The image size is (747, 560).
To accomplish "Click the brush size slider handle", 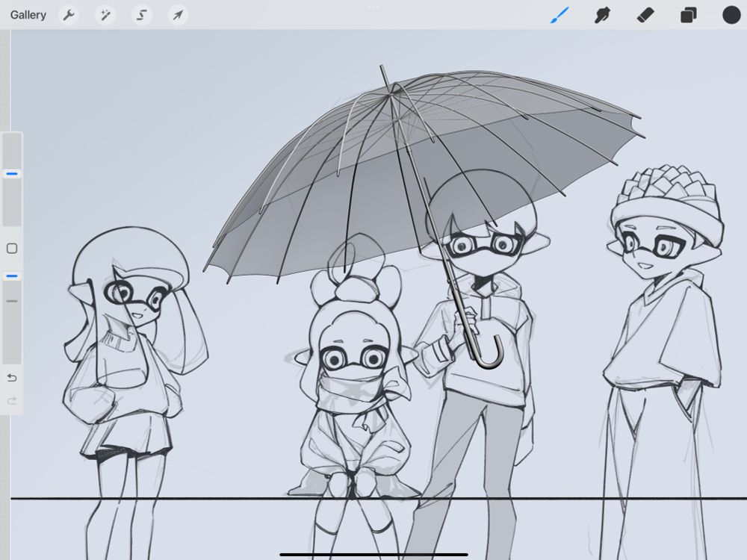I will (x=12, y=174).
